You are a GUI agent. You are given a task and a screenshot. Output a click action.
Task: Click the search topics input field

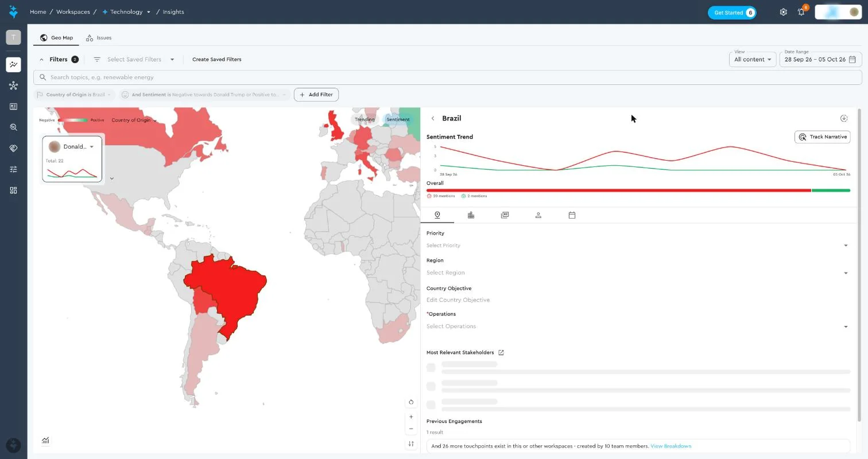pos(448,77)
